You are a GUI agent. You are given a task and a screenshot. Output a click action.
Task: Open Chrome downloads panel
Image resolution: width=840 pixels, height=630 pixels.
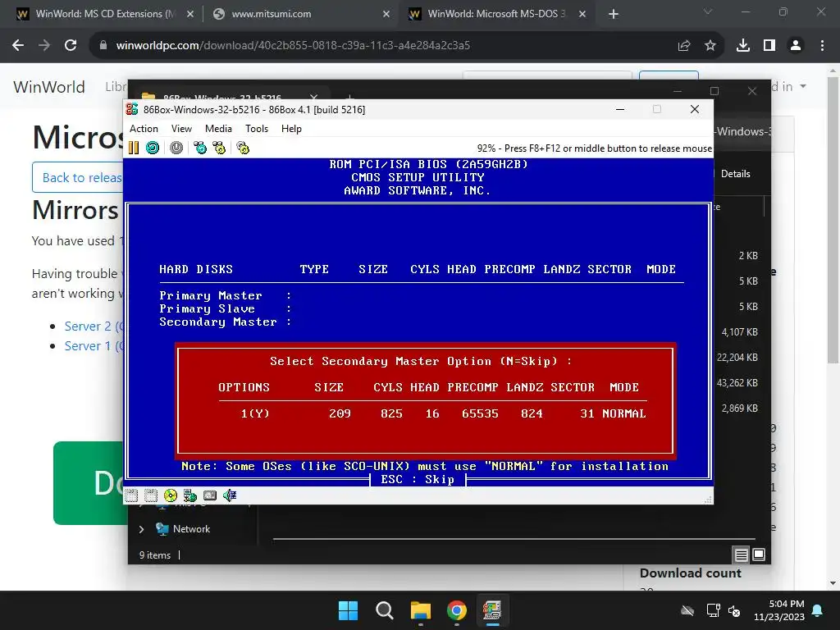point(743,46)
